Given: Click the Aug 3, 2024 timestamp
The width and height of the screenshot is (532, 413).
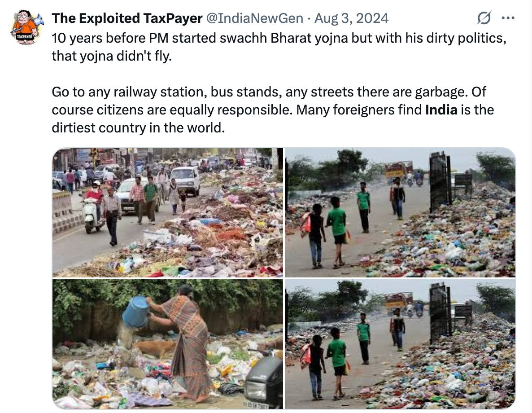Looking at the screenshot, I should click(x=351, y=18).
